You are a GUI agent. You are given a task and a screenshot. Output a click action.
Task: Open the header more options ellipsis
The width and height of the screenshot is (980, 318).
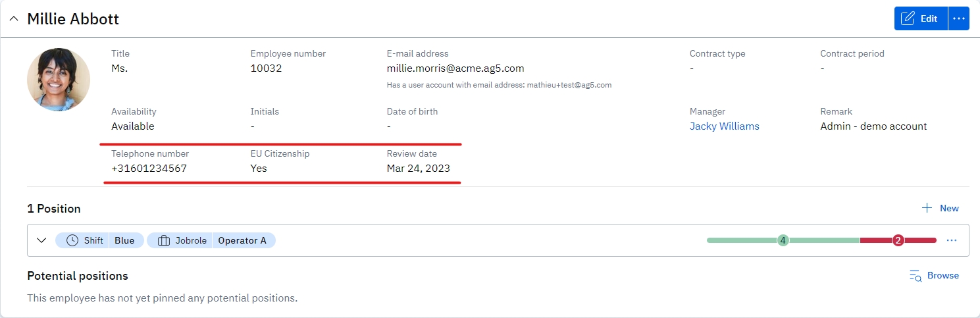click(x=958, y=18)
